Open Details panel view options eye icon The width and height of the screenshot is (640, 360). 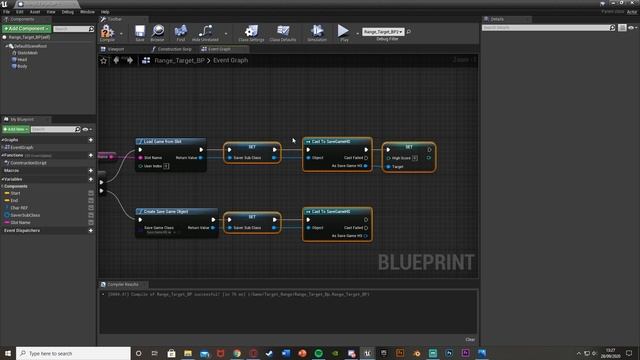point(632,28)
